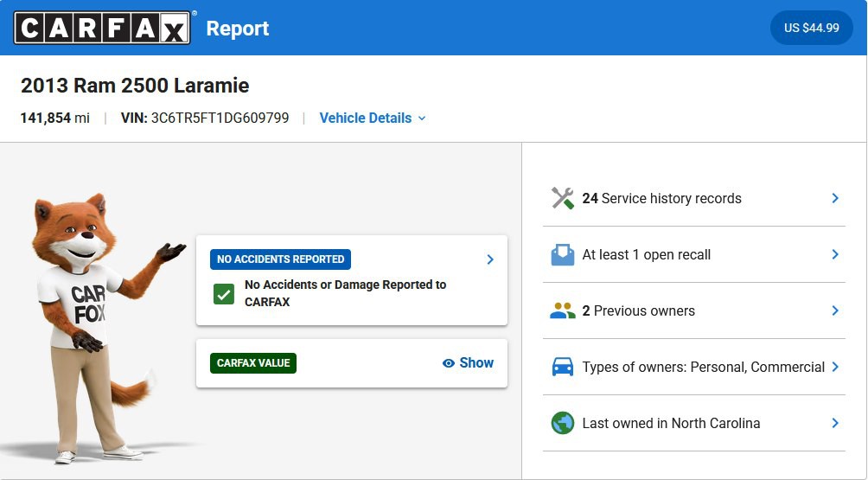
Task: Click the open recall envelope icon
Action: click(563, 254)
